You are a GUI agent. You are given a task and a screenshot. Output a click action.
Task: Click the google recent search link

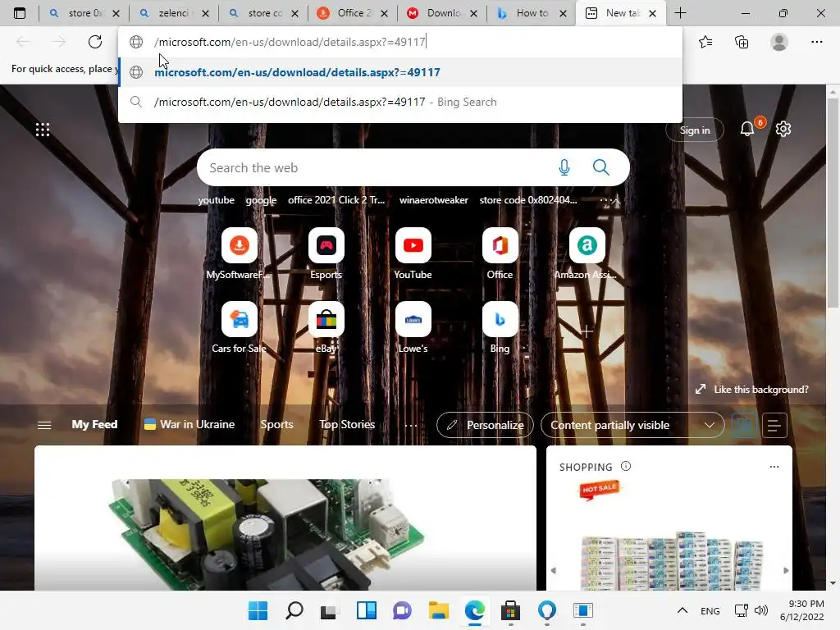click(x=261, y=200)
